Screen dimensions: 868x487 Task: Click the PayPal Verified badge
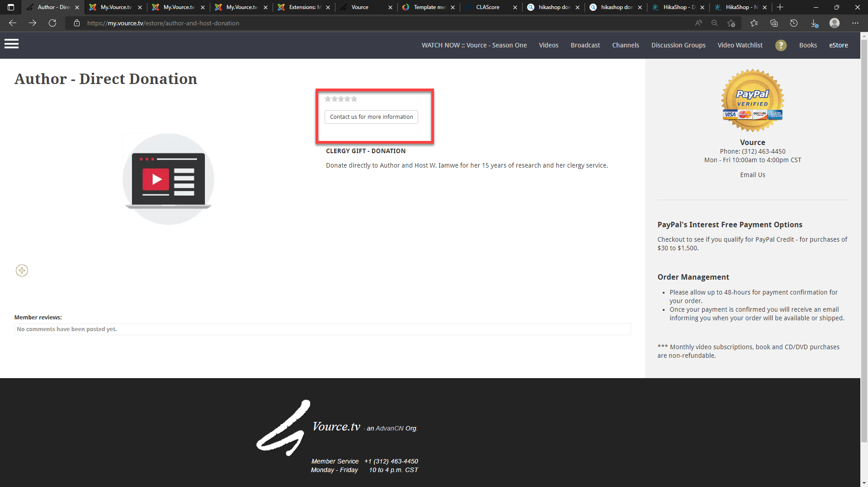(753, 101)
